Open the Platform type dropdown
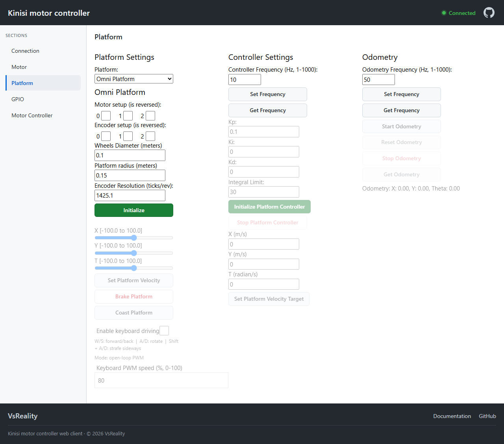The width and height of the screenshot is (504, 444). tap(134, 79)
